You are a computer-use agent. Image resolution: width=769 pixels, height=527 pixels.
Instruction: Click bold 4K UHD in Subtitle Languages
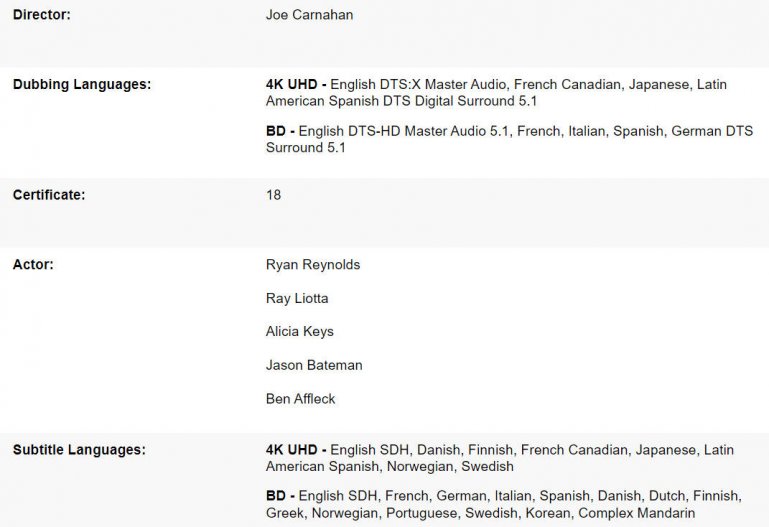[291, 450]
